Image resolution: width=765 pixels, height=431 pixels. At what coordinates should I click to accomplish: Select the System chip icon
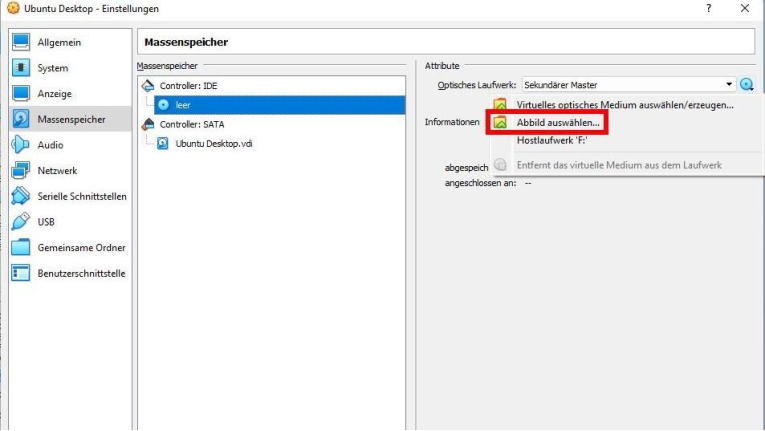21,68
